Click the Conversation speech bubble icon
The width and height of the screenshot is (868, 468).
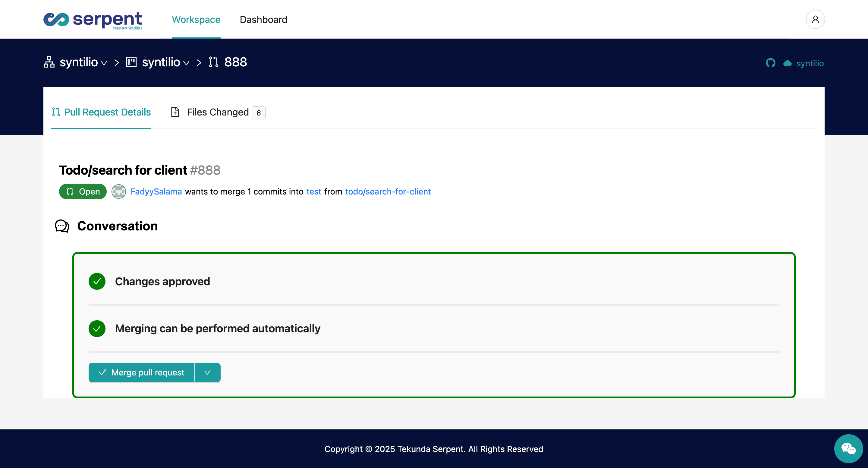62,226
